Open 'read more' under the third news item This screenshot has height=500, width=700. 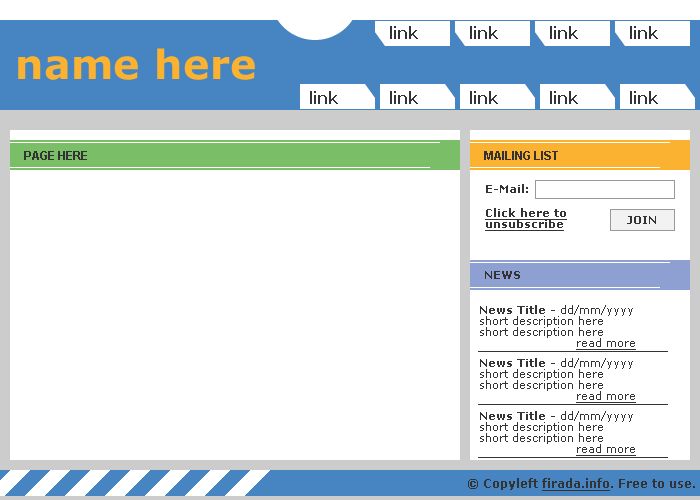coord(606,450)
